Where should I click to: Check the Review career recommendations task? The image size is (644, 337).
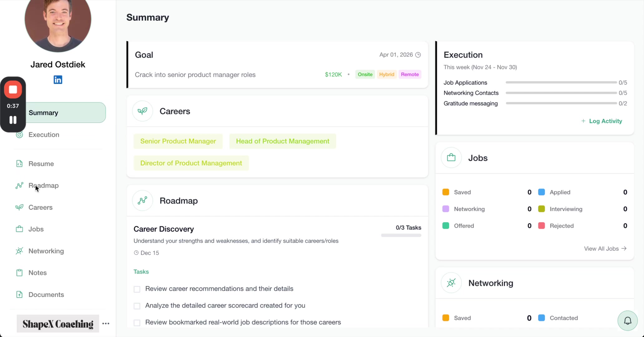click(137, 289)
